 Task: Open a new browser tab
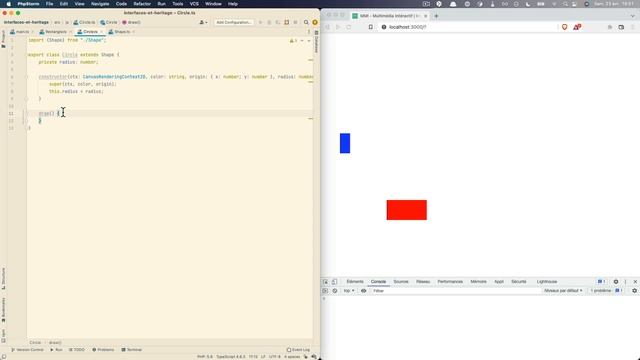point(436,16)
